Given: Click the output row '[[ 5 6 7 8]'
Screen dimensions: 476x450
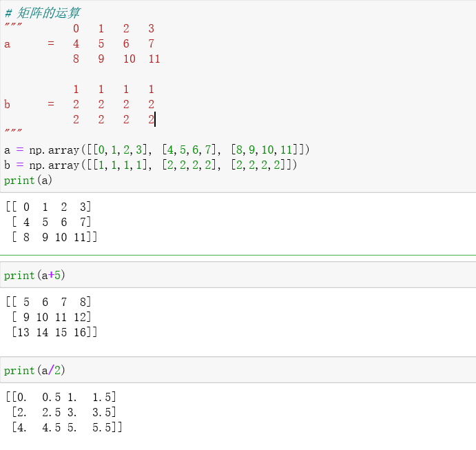Looking at the screenshot, I should [49, 302].
